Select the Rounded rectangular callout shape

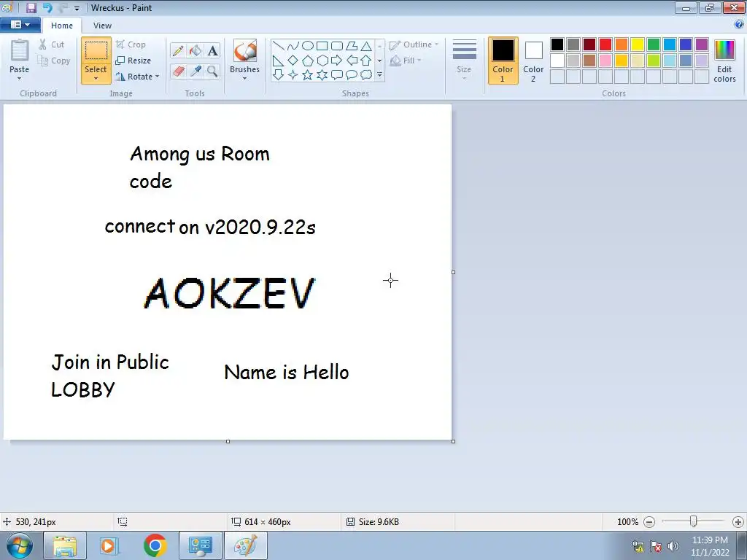(337, 75)
